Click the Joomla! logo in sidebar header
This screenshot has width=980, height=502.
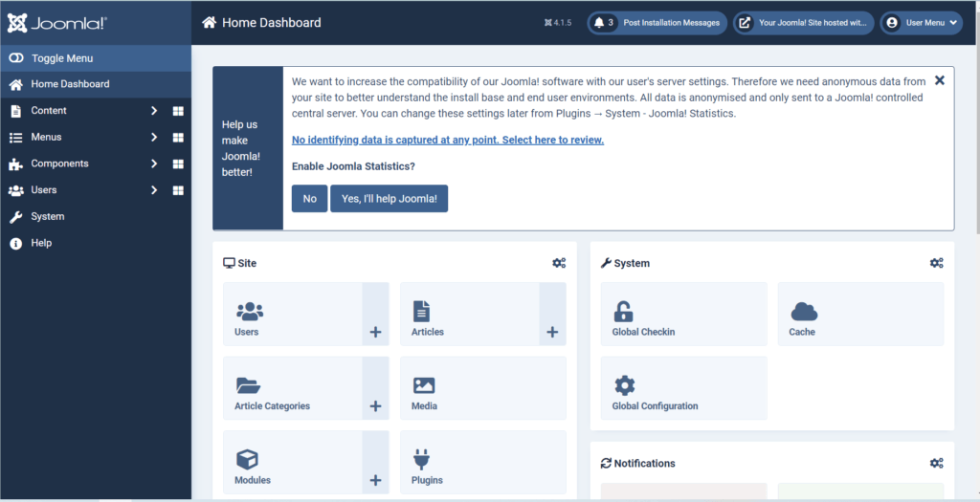[x=57, y=23]
